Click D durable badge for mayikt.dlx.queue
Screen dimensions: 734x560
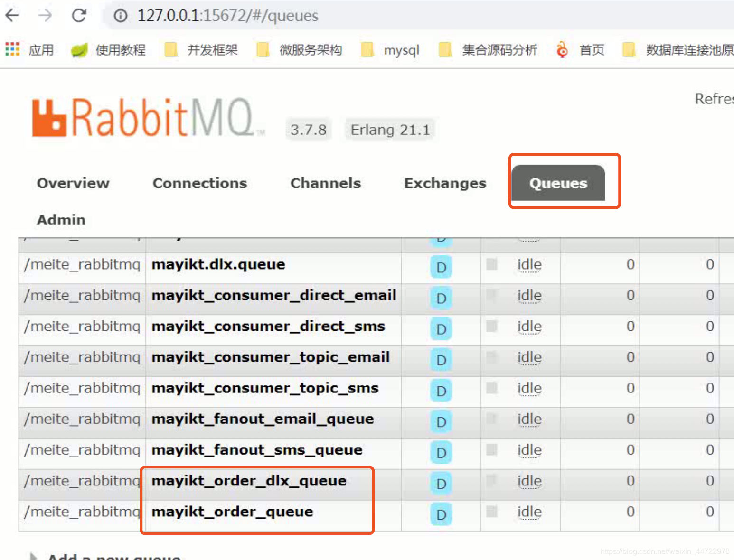tap(441, 267)
